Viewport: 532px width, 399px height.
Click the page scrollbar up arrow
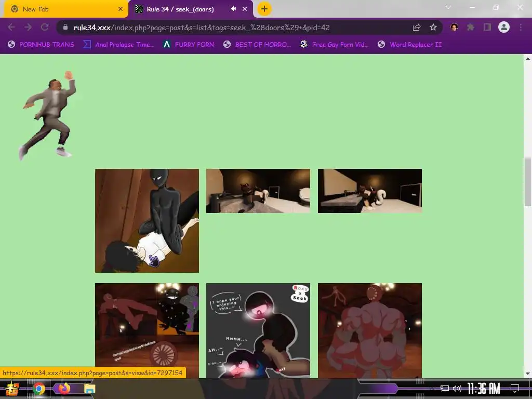click(528, 59)
